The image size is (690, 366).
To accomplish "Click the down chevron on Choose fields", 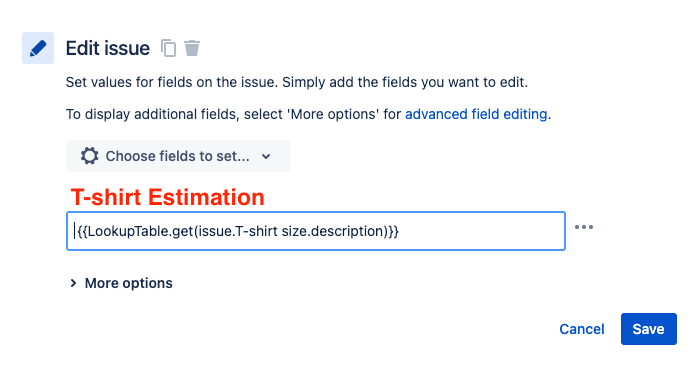I will 266,156.
